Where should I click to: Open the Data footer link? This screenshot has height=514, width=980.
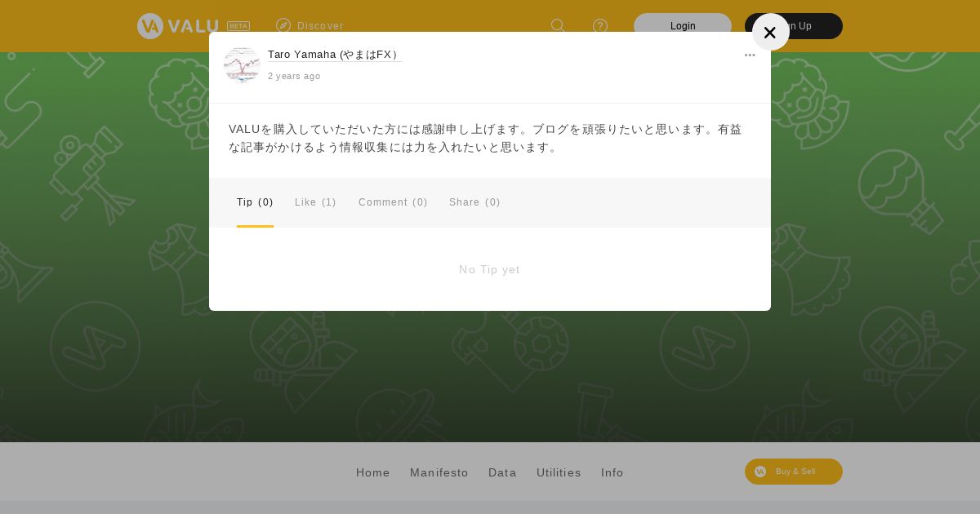[502, 472]
